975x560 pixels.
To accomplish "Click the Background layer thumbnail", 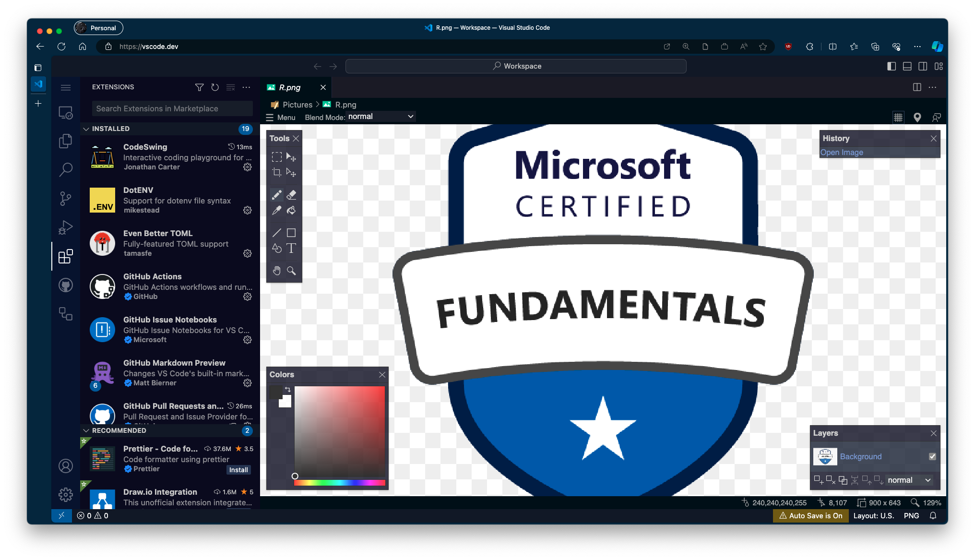I will point(824,457).
